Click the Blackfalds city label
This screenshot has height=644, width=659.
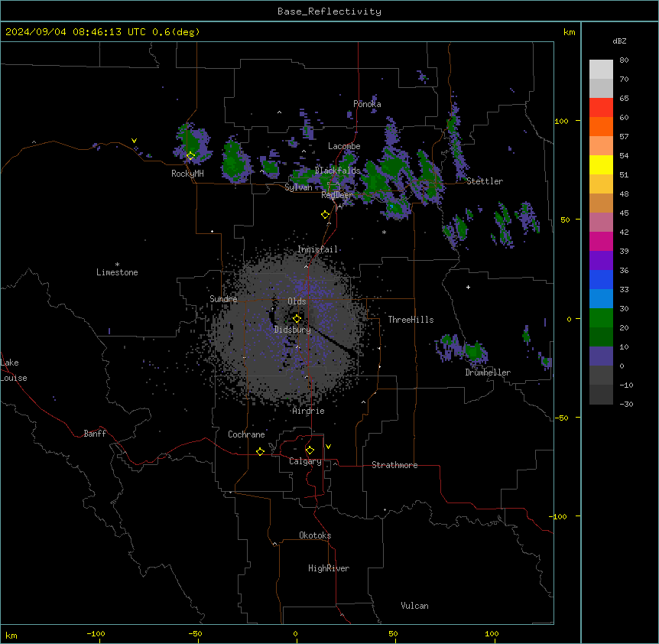(337, 171)
